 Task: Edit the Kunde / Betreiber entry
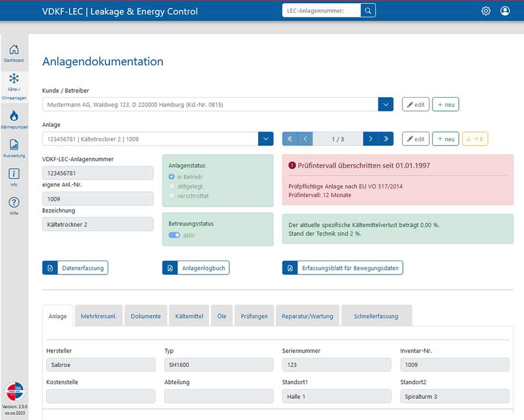coord(416,105)
